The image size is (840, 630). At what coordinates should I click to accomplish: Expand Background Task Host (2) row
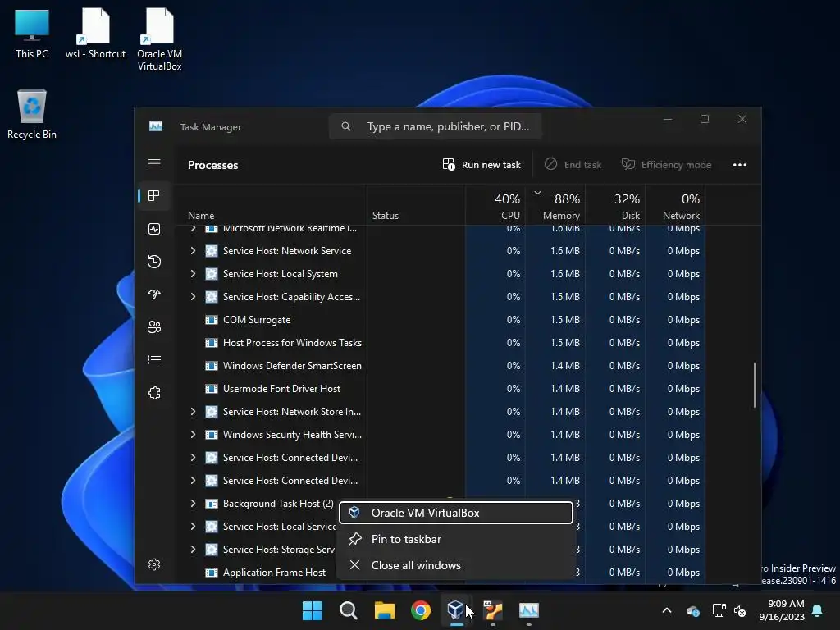tap(193, 504)
